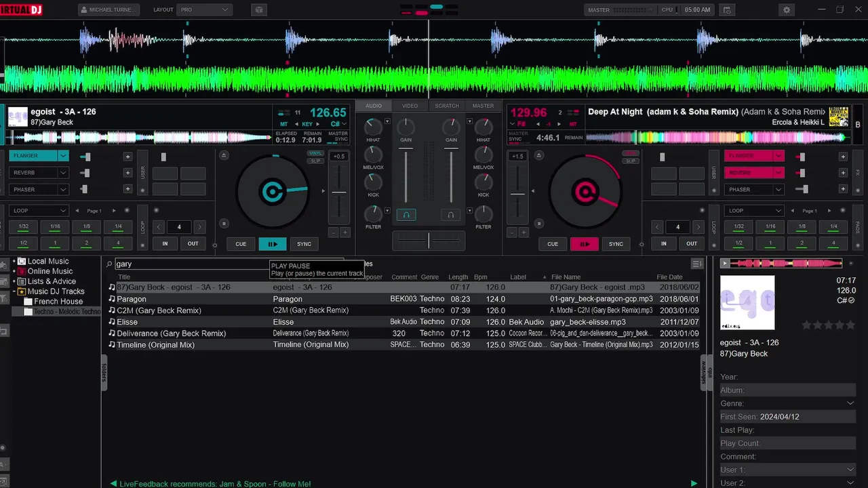Select Paragon track row
Image resolution: width=868 pixels, height=488 pixels.
pos(403,299)
